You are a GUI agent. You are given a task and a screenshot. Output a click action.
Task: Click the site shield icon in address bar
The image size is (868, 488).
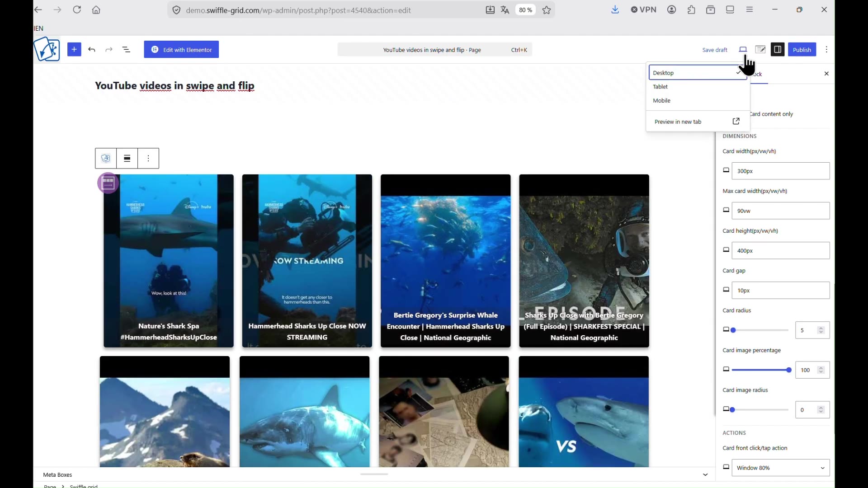click(177, 10)
